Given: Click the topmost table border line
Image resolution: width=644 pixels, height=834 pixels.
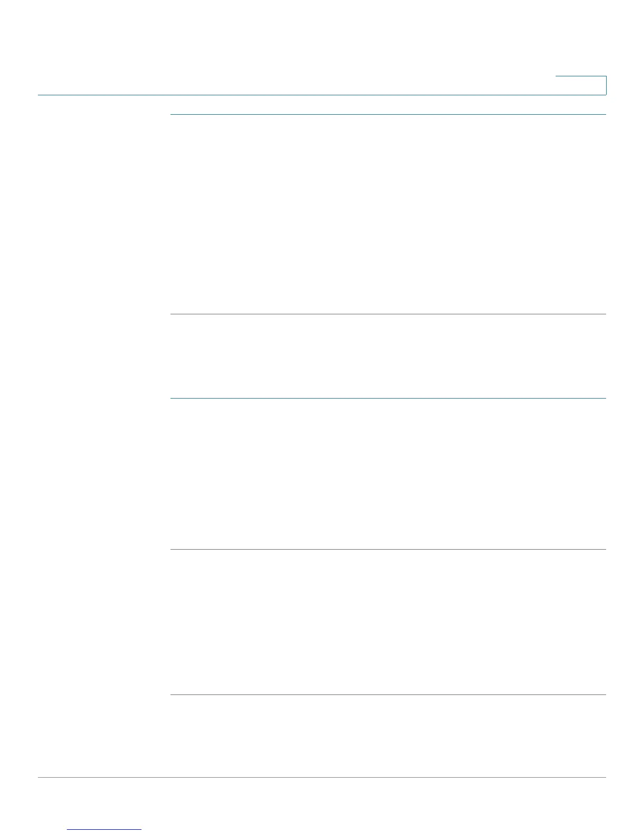Looking at the screenshot, I should [388, 114].
